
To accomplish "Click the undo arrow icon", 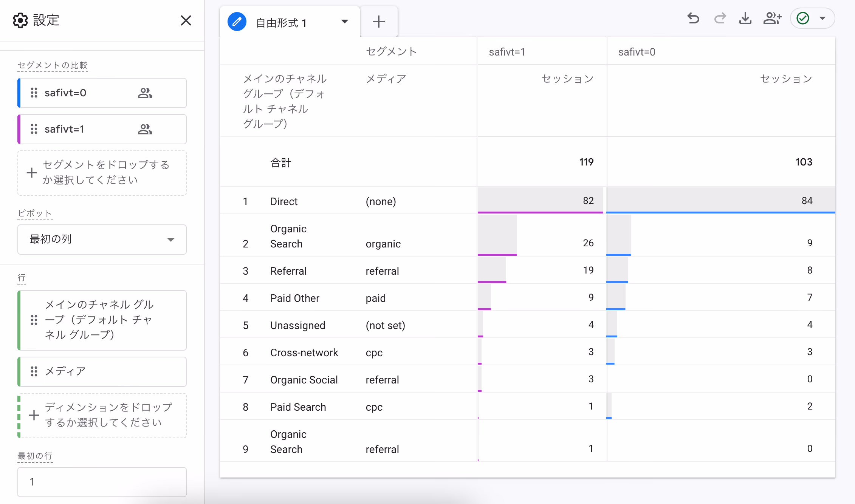I will 693,18.
